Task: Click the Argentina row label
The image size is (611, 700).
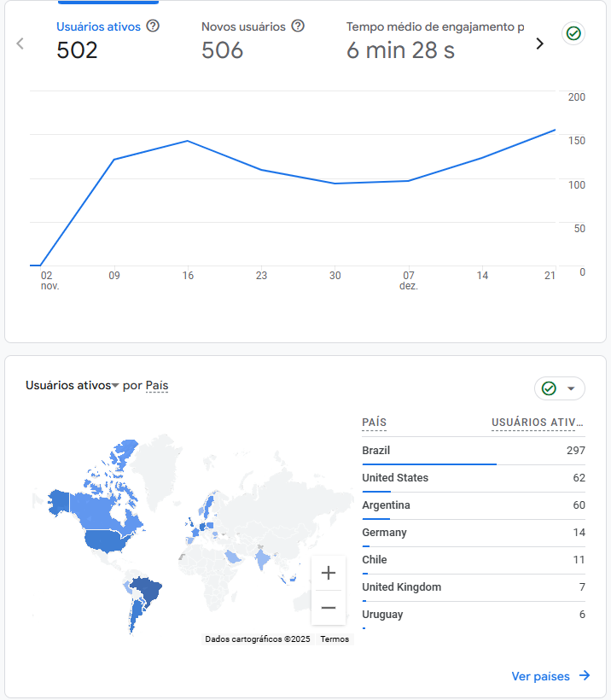Action: click(x=386, y=505)
